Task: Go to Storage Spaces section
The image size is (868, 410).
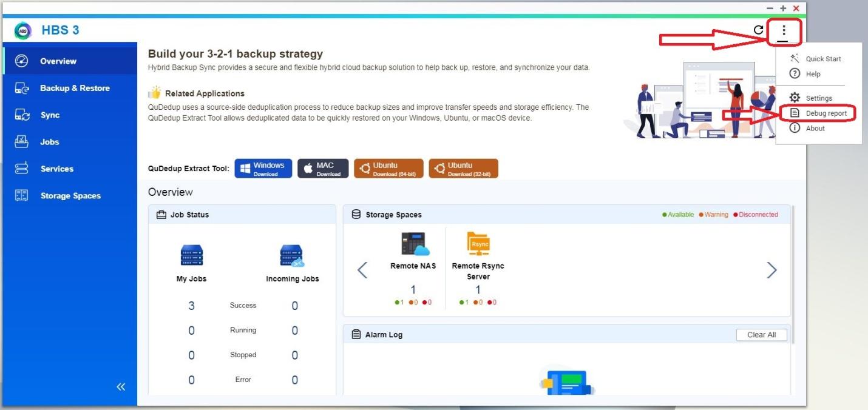Action: 70,195
